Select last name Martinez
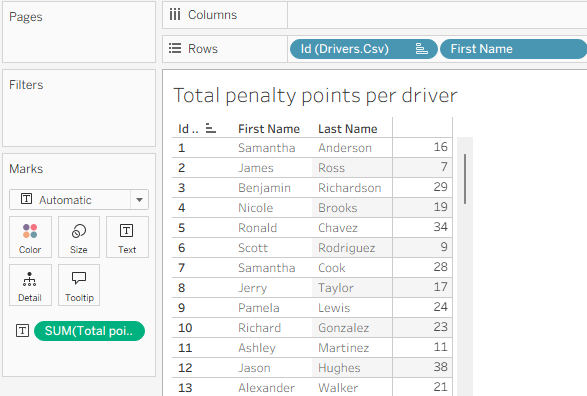Screen dimensions: 587x396 (344, 348)
